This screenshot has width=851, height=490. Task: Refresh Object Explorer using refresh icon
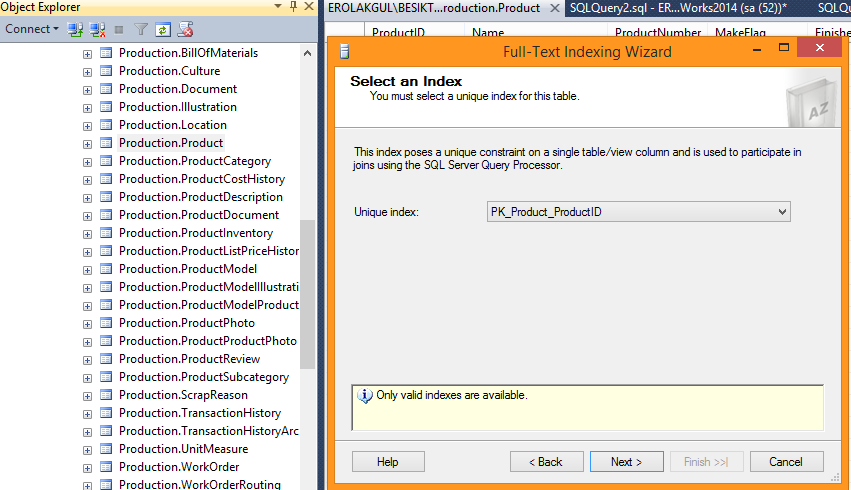coord(162,30)
